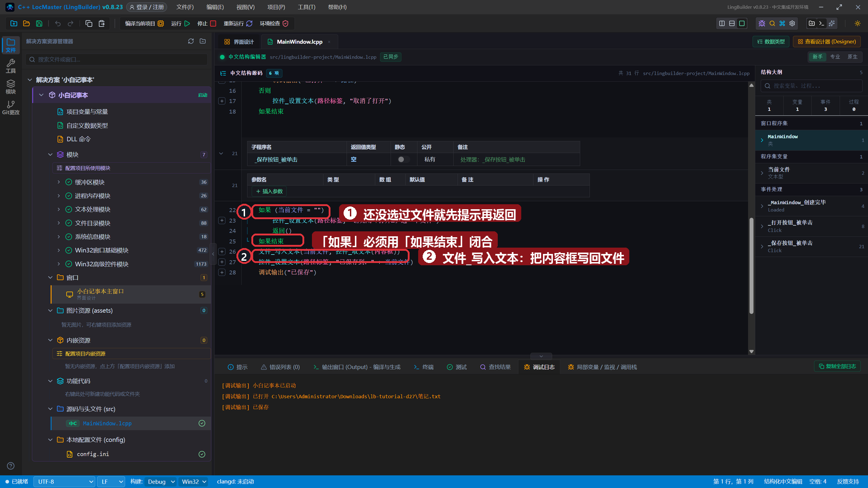Select the vertical split layout icon

click(722, 23)
